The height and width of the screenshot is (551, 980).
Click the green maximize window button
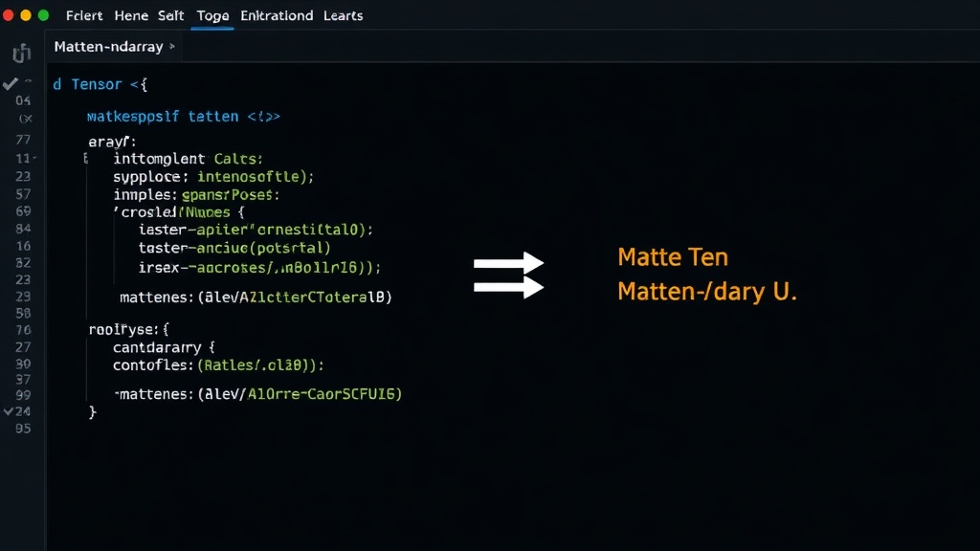pyautogui.click(x=43, y=15)
